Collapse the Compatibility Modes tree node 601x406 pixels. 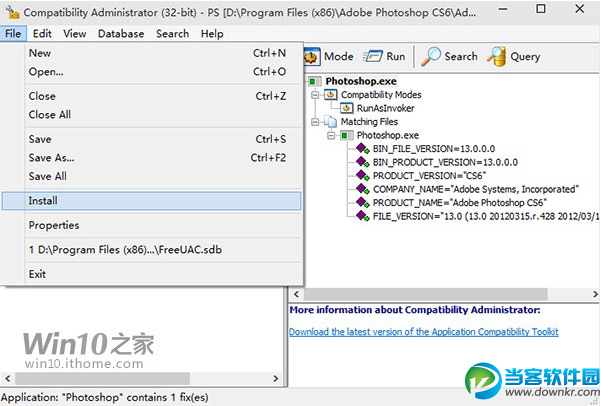point(315,95)
